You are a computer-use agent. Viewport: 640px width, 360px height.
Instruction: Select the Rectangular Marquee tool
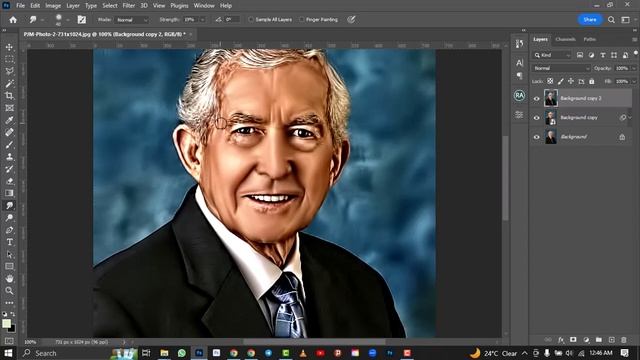9,59
